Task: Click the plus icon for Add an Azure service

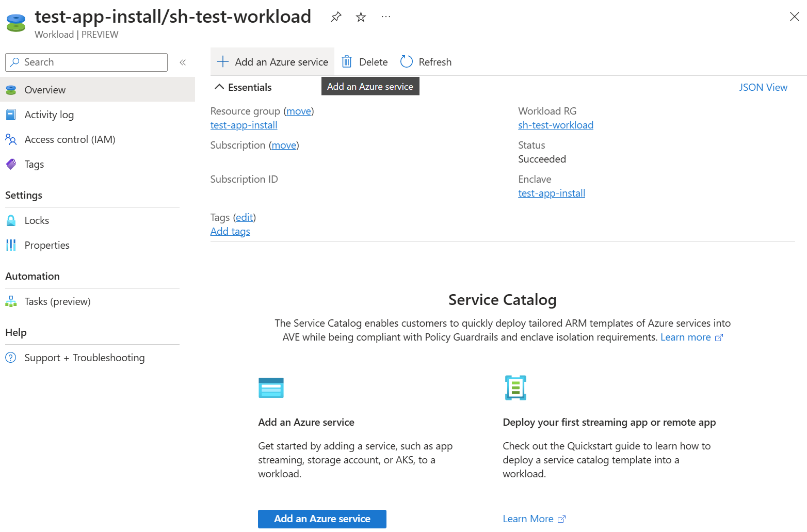Action: (x=223, y=62)
